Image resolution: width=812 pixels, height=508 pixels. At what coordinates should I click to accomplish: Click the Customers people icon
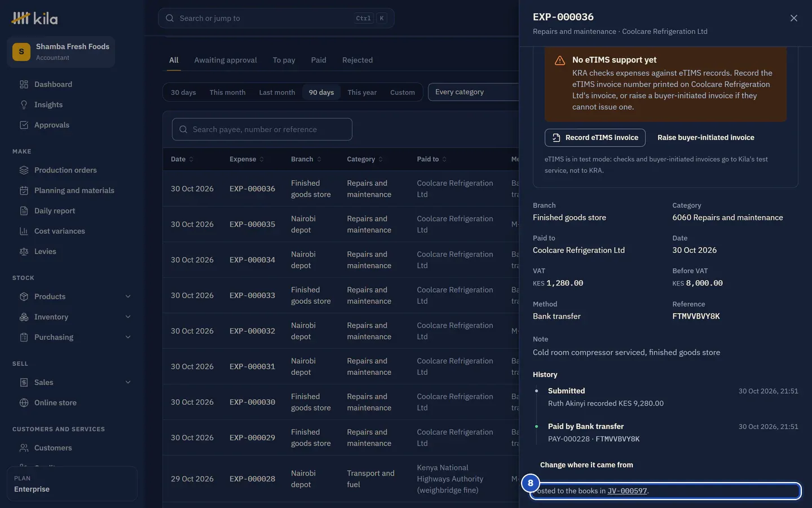[24, 448]
